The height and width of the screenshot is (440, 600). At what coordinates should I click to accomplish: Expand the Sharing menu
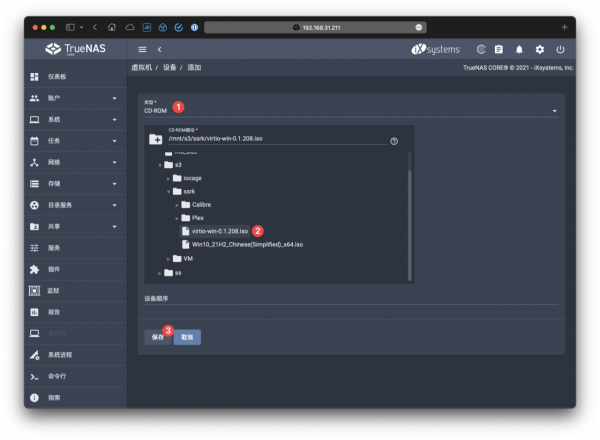75,227
